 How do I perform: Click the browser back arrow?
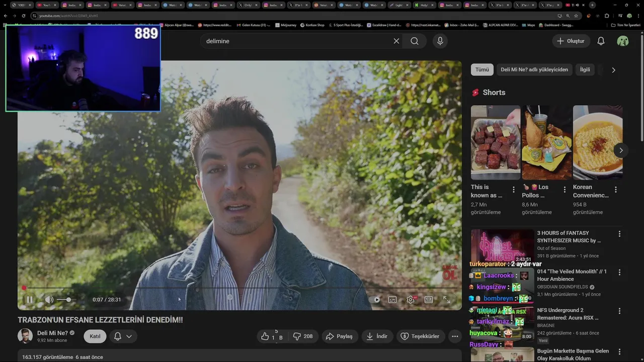6,16
